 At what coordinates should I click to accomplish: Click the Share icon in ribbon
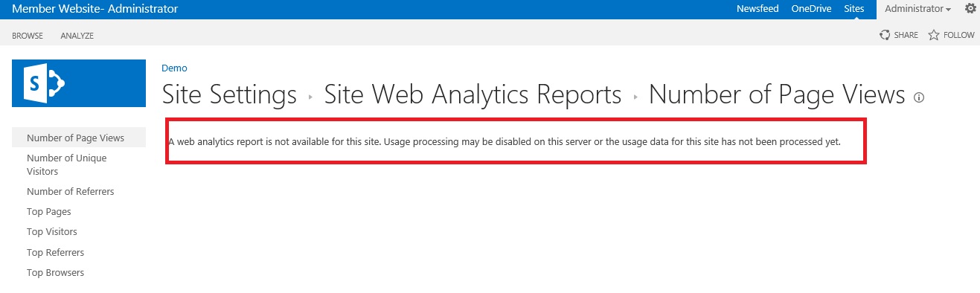pos(885,35)
